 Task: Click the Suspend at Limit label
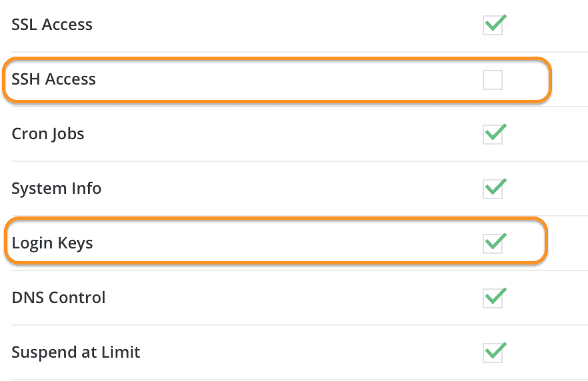pyautogui.click(x=76, y=352)
